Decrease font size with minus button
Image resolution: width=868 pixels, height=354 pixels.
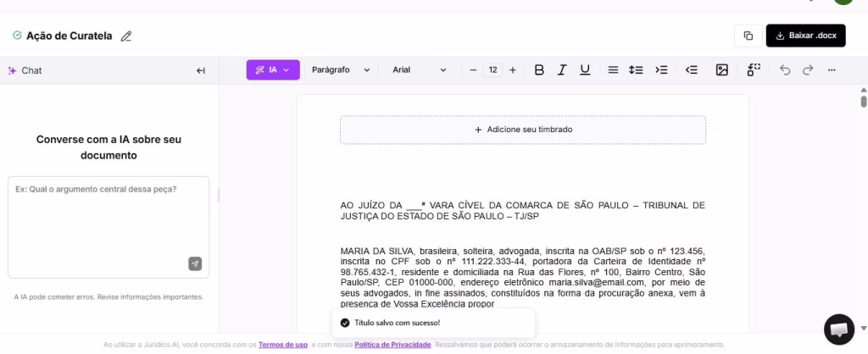coord(473,70)
